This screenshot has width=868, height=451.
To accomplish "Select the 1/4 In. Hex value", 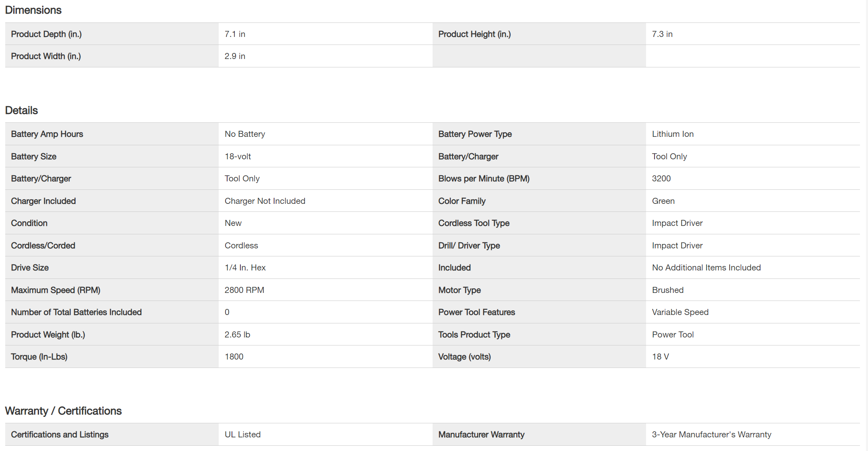I will (245, 268).
